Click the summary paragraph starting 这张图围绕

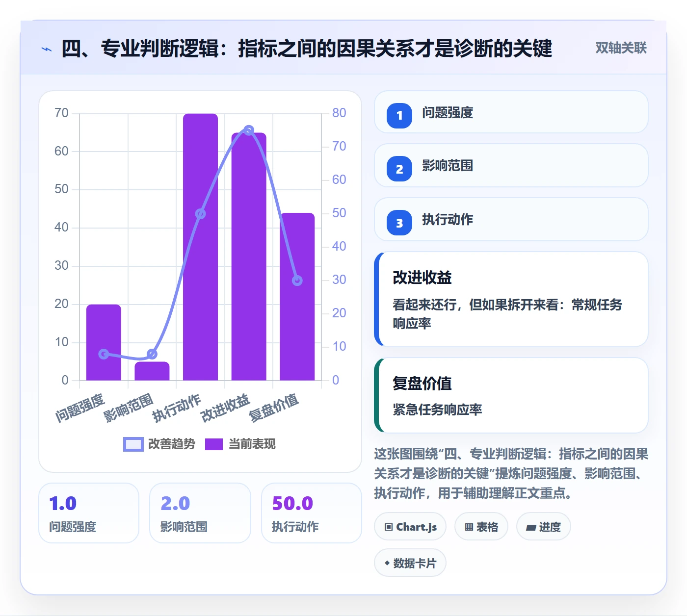click(511, 473)
